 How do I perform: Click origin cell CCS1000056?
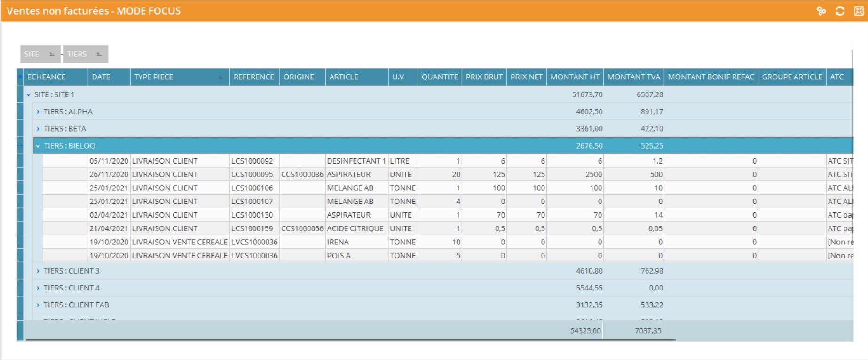click(302, 228)
